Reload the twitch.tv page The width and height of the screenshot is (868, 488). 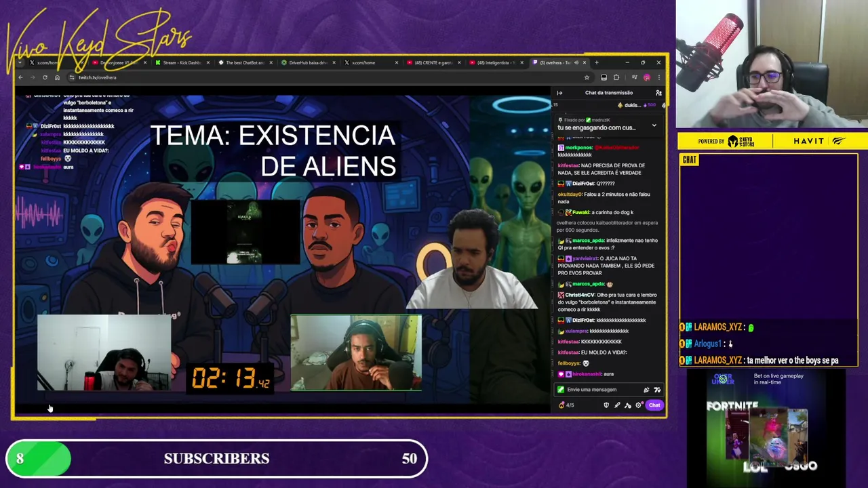tap(45, 78)
